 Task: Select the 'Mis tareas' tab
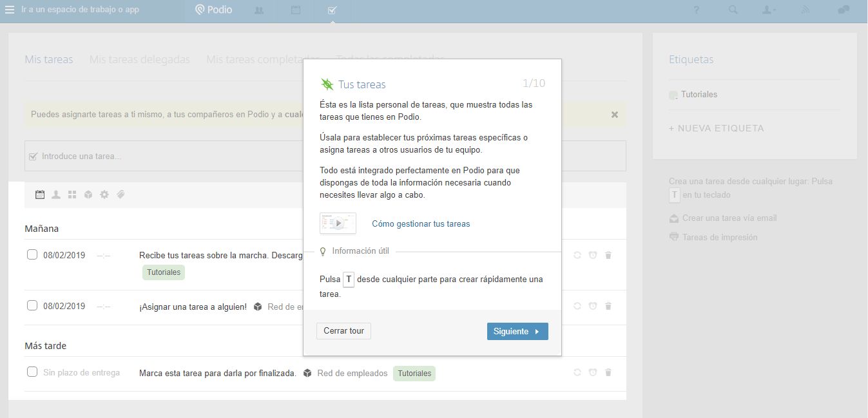coord(49,59)
